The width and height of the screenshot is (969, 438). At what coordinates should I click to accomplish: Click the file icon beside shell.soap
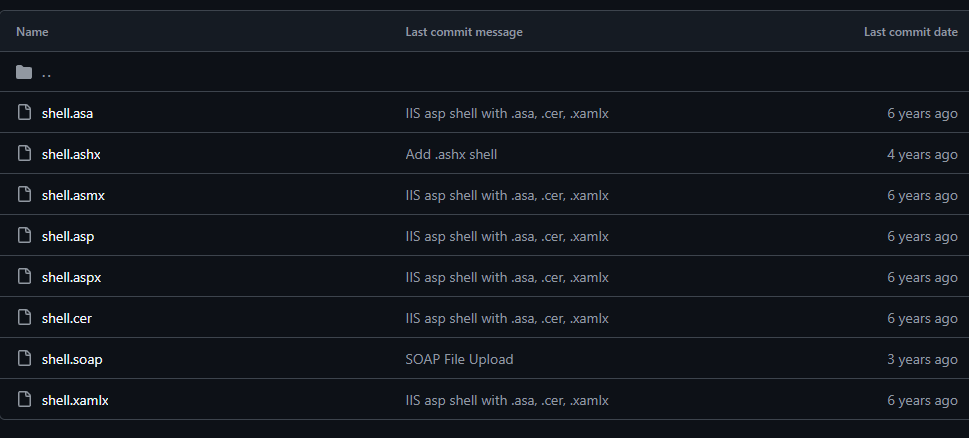coord(24,358)
